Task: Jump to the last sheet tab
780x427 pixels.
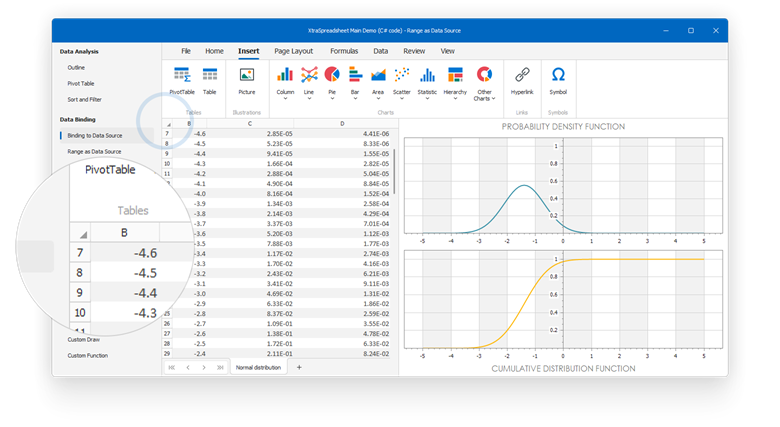Action: [x=220, y=367]
